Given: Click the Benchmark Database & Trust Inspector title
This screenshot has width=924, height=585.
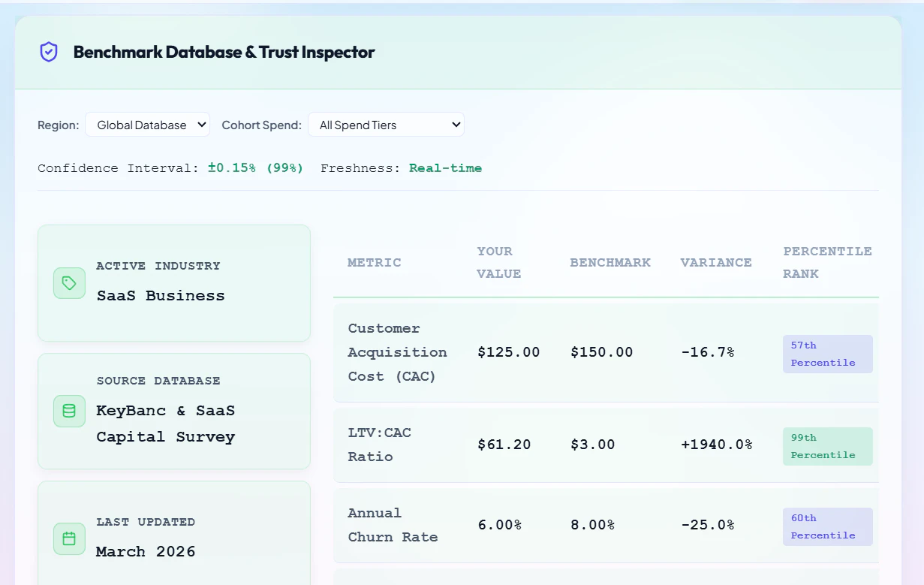Looking at the screenshot, I should coord(224,52).
